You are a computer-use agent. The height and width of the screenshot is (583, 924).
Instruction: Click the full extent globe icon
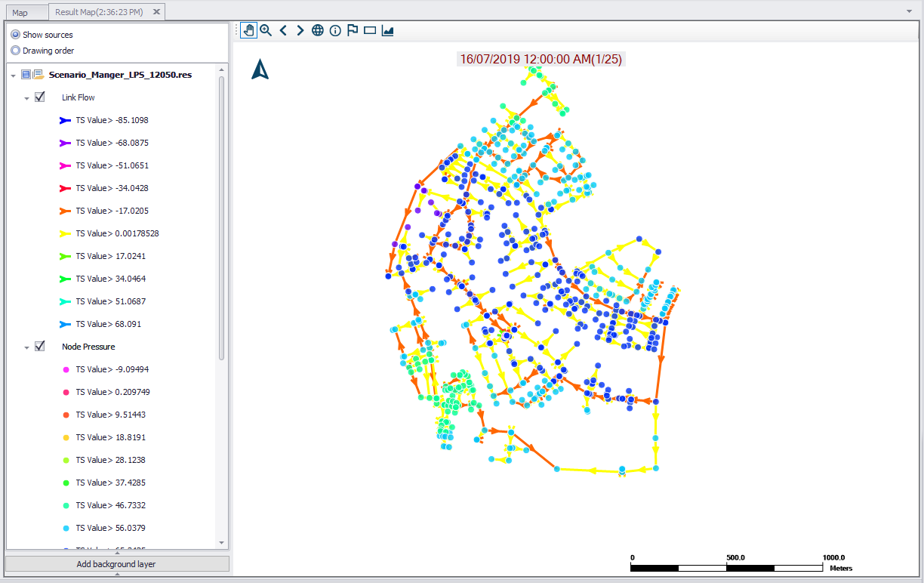[318, 30]
